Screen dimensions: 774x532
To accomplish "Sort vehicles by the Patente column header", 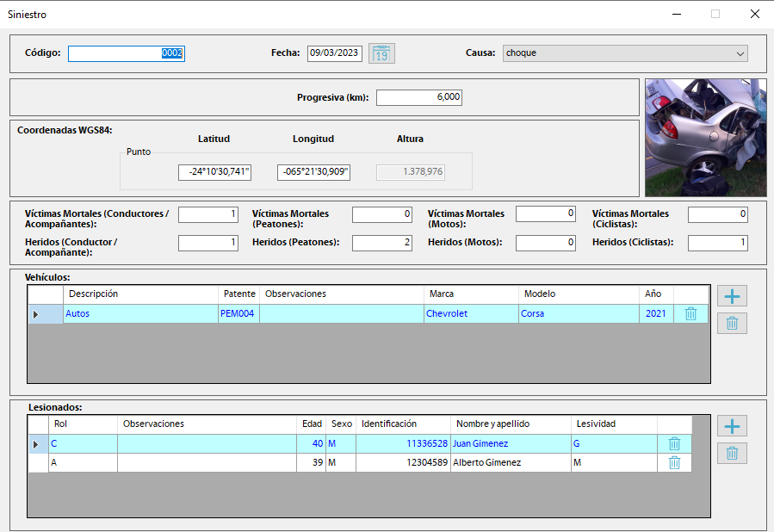I will pos(238,294).
